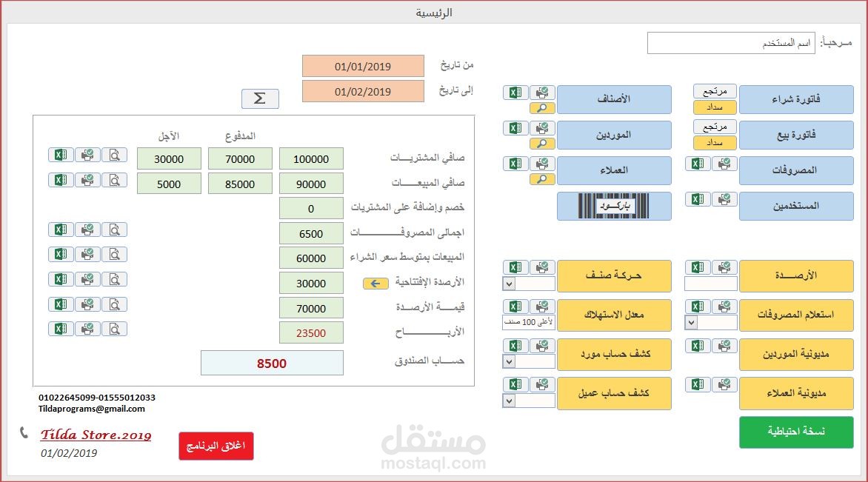The height and width of the screenshot is (482, 868).
Task: Preview اجمالي المصروفات report
Action: (115, 230)
